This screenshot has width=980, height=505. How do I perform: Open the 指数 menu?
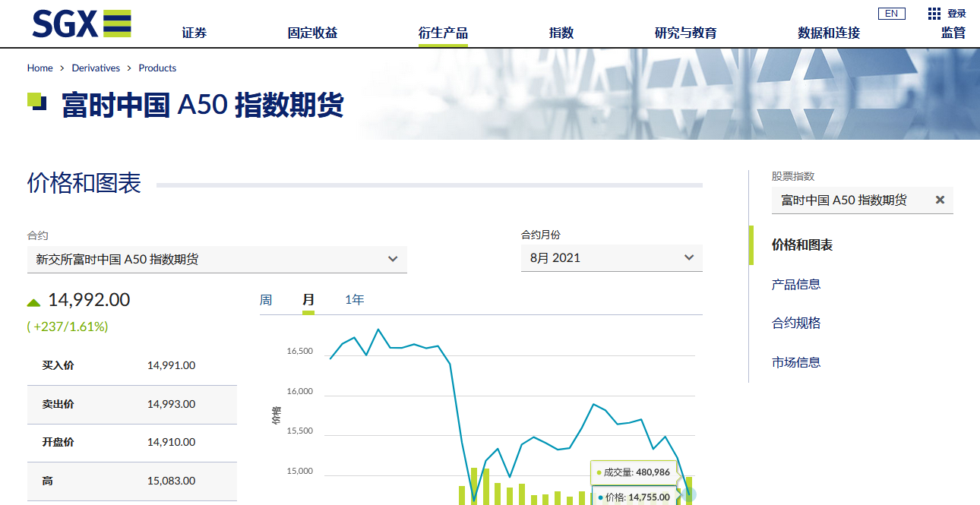[x=561, y=33]
